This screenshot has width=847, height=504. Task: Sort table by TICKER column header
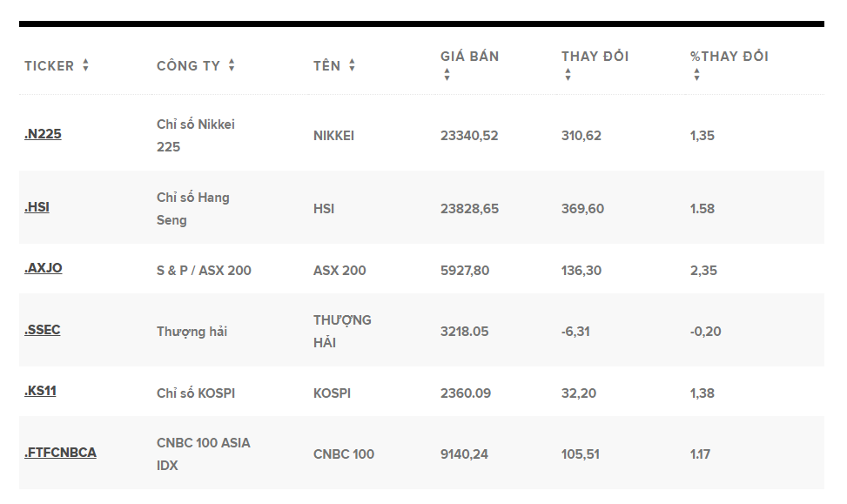[49, 66]
